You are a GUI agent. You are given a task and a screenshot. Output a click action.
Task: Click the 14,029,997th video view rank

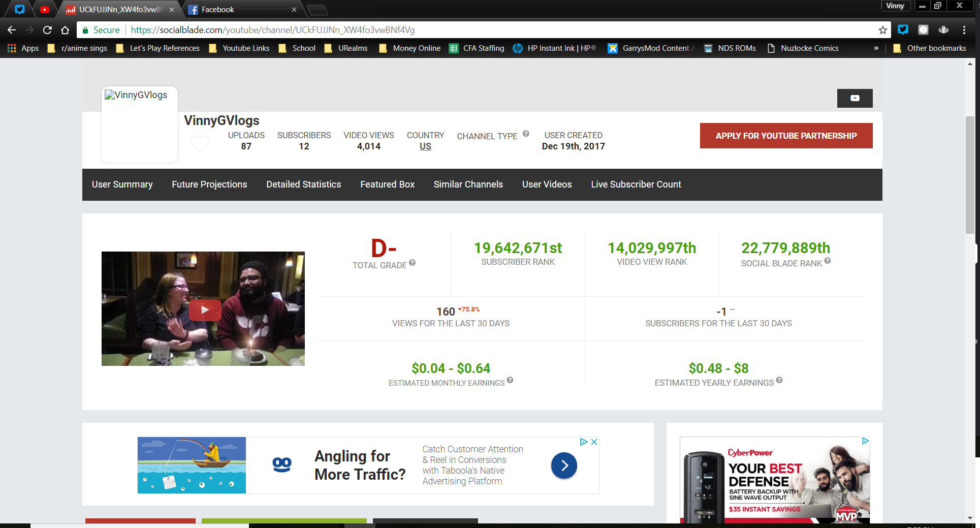click(x=652, y=248)
